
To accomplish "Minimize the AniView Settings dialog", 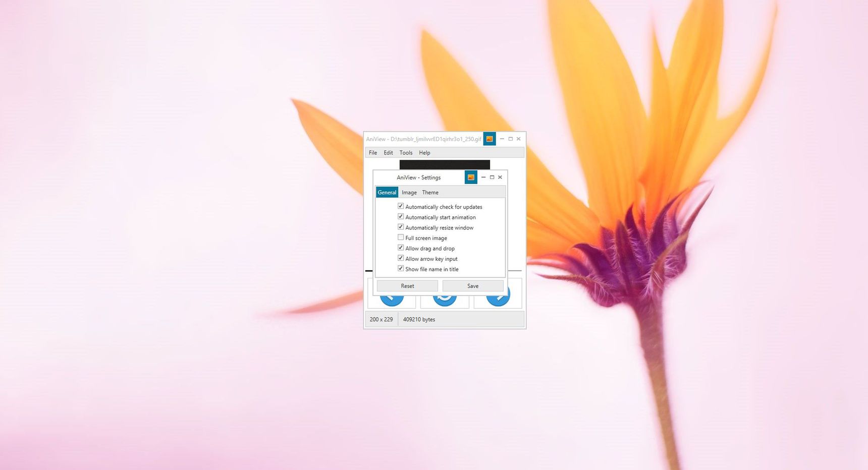I will coord(483,177).
